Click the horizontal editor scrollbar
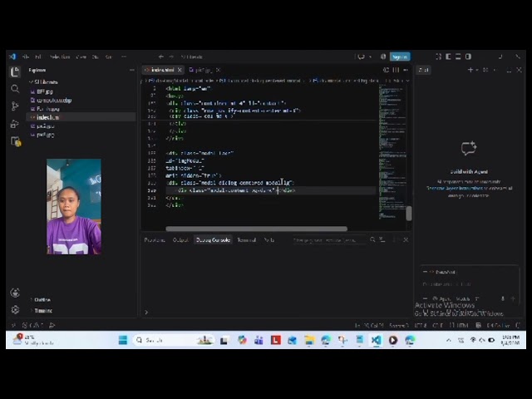Image resolution: width=532 pixels, height=399 pixels. 257,229
